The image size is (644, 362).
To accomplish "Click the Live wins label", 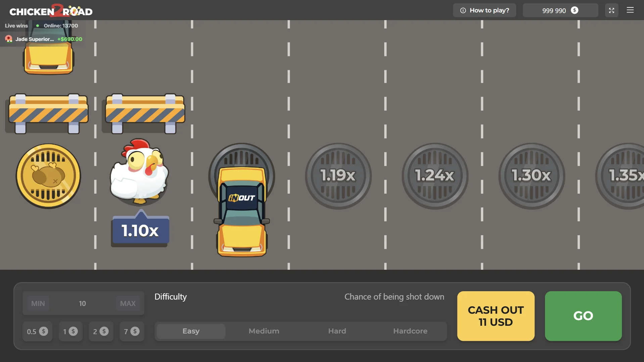I will (x=16, y=26).
